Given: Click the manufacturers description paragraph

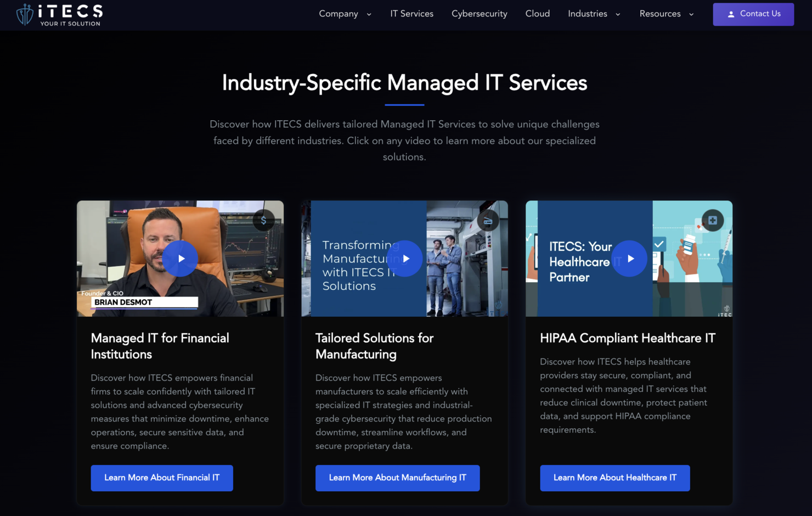Looking at the screenshot, I should (404, 412).
